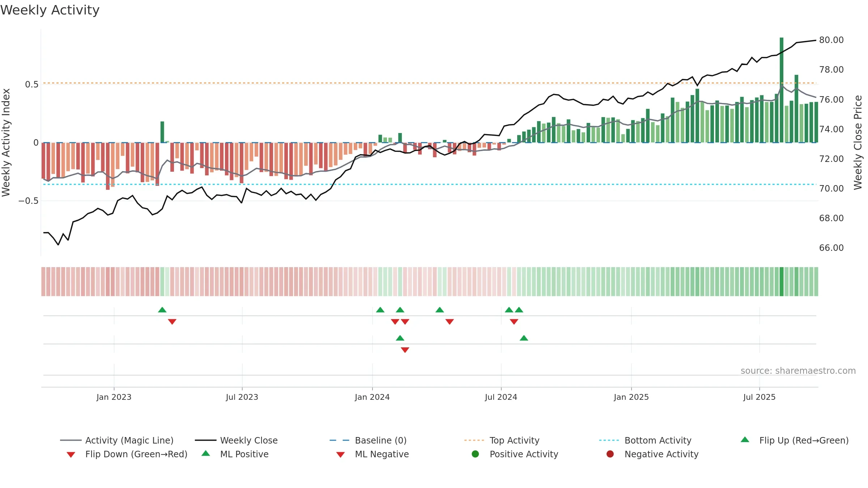
Task: Click the Weekly Activity Index axis title
Action: [6, 142]
